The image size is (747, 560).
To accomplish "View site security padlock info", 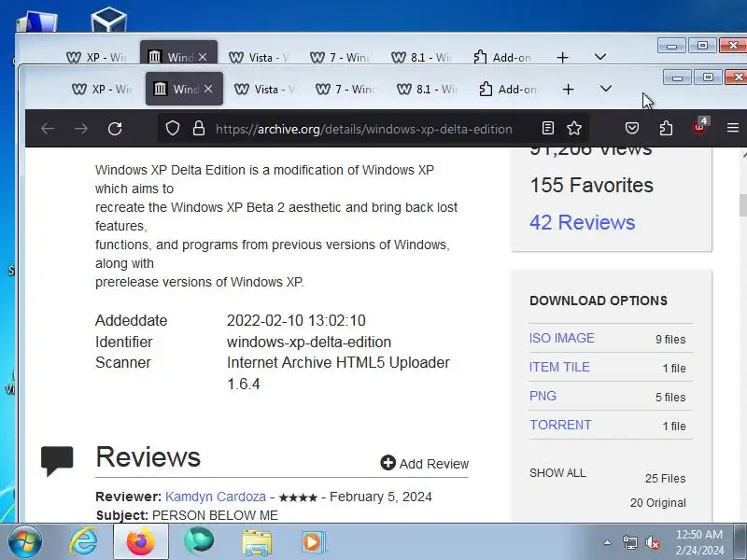I will (198, 128).
